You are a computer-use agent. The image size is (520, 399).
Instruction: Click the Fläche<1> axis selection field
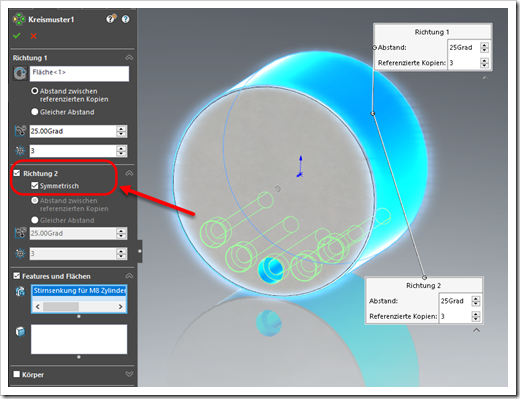click(x=79, y=74)
